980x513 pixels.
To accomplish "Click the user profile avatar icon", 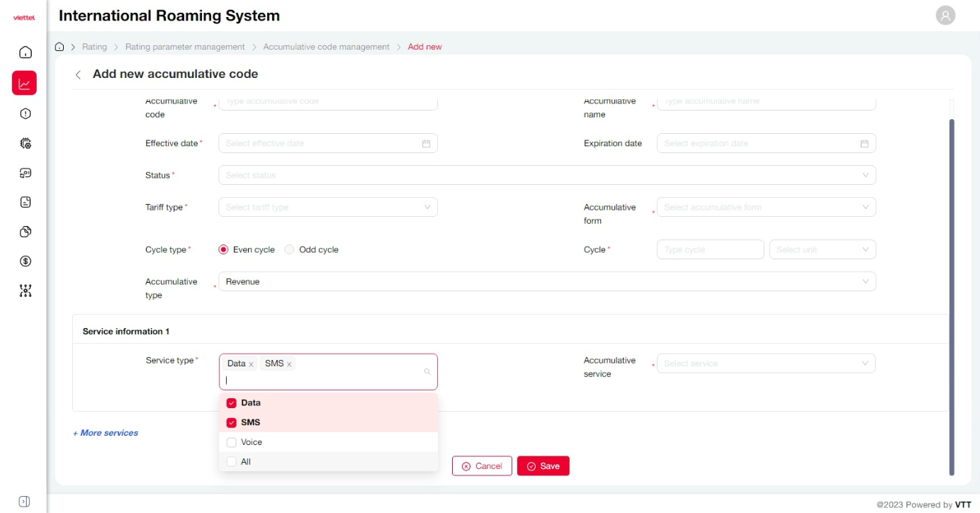I will point(945,16).
